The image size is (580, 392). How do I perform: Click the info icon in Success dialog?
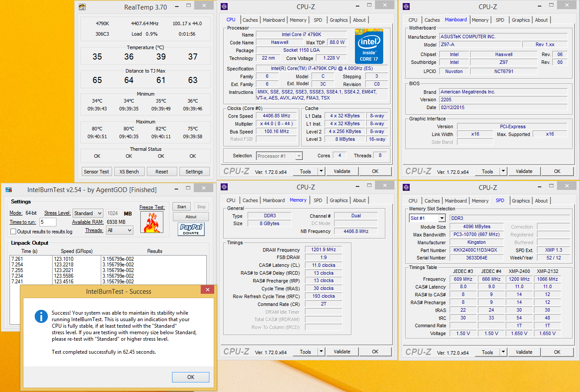tap(41, 316)
